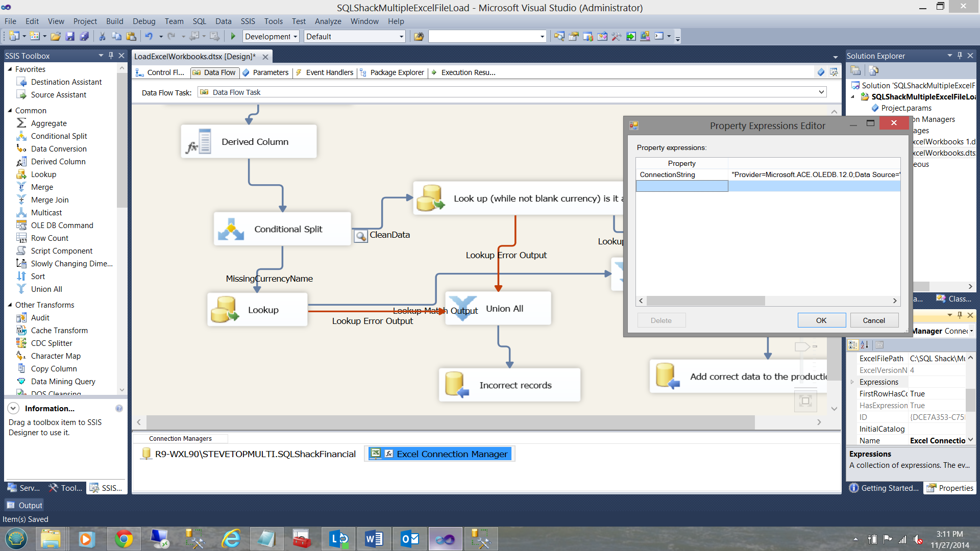
Task: Click Cancel in Property Expressions Editor
Action: [873, 320]
